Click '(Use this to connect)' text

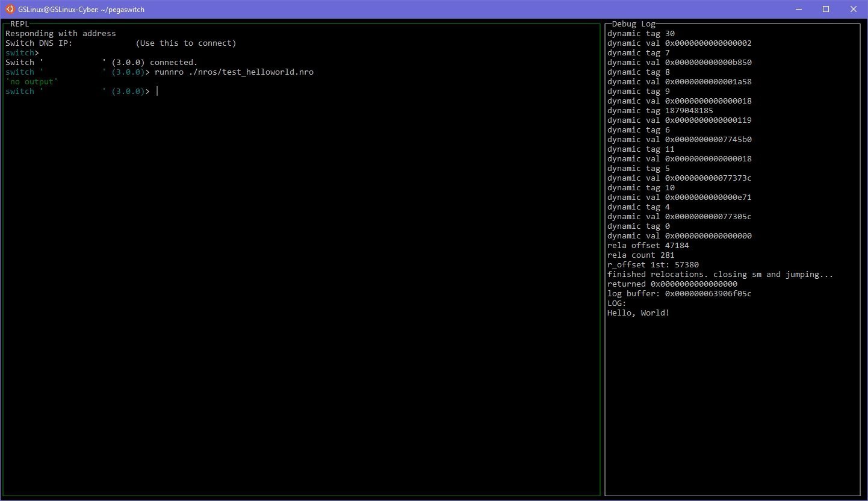coord(186,43)
